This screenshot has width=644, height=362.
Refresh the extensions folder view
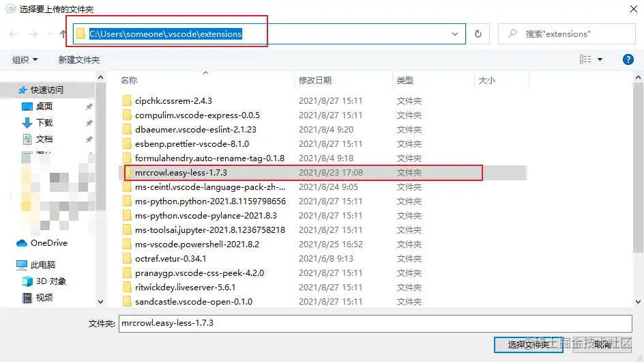[478, 33]
